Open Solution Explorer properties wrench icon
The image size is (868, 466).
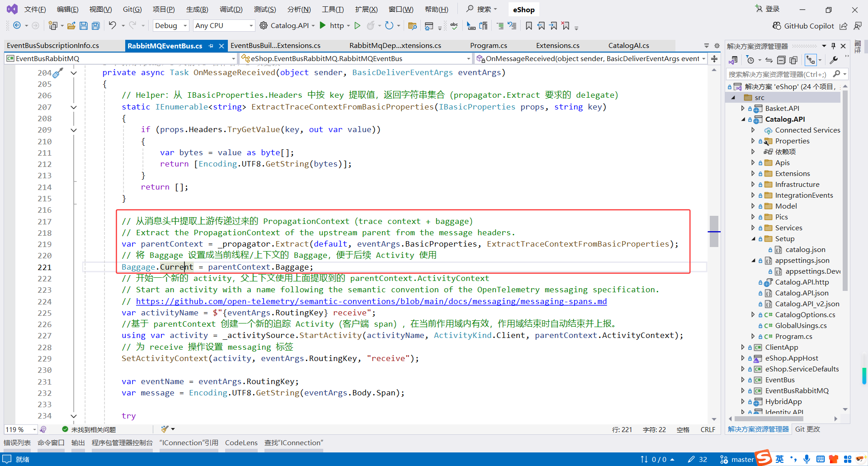click(833, 60)
